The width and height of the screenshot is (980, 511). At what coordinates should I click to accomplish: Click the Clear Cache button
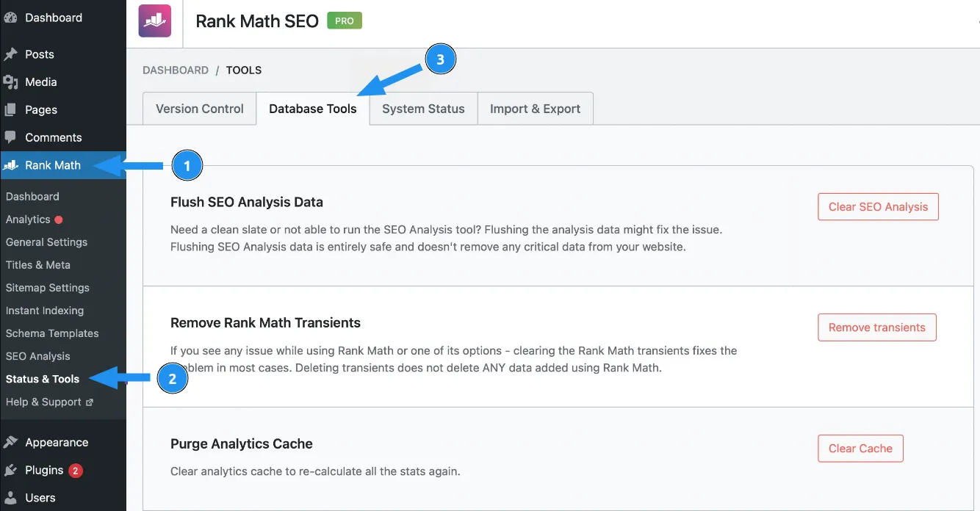tap(860, 449)
